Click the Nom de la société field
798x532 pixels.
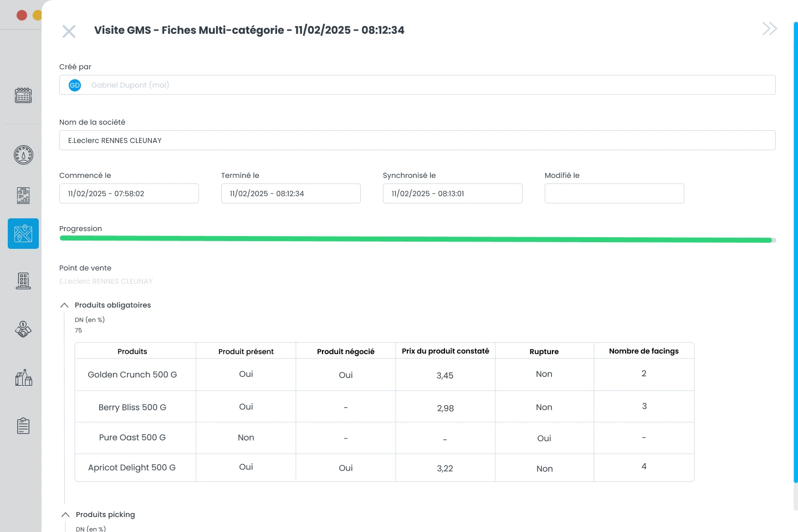pos(417,140)
